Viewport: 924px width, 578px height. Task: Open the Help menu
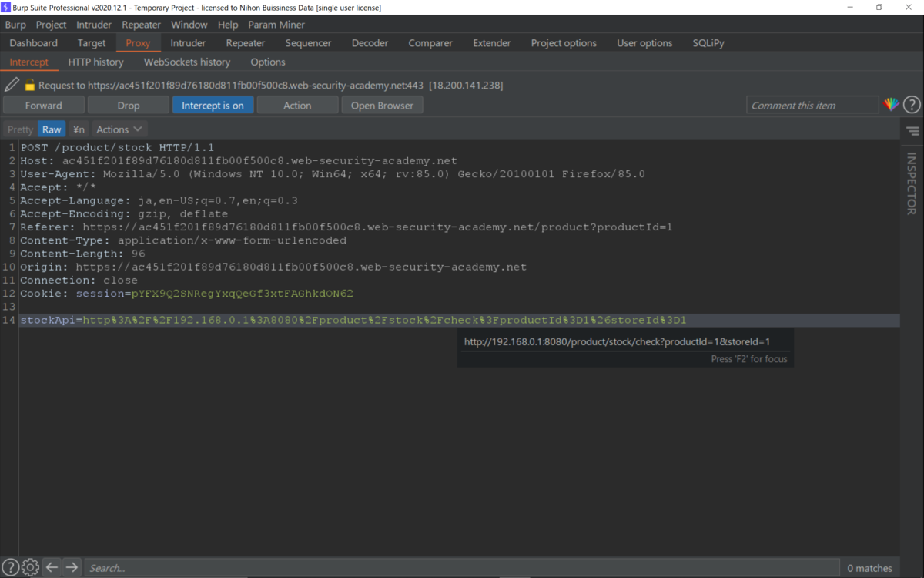(x=228, y=25)
